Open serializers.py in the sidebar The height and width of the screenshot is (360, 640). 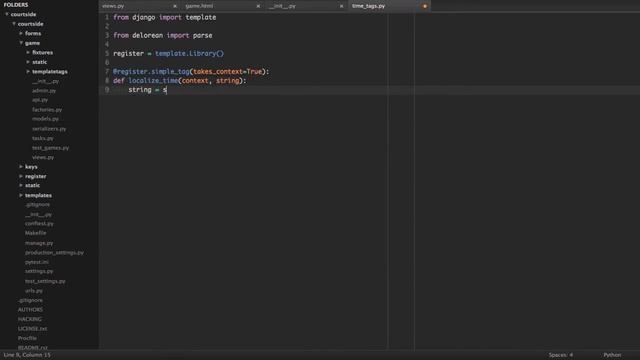coord(49,129)
